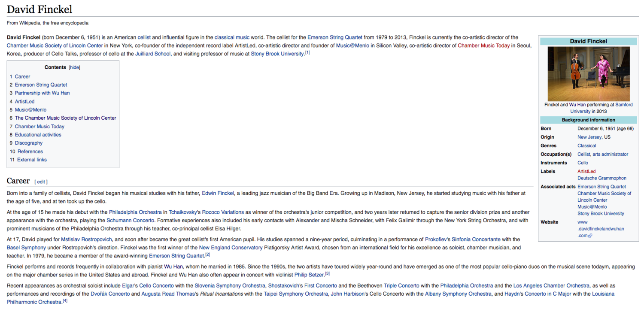
Task: Open red ArtistLed label link in infobox
Action: click(586, 172)
